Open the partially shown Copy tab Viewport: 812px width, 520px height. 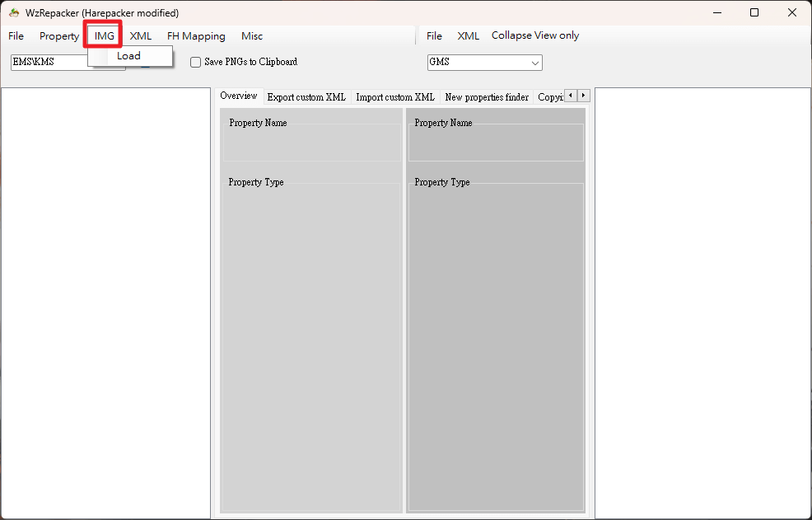tap(549, 97)
